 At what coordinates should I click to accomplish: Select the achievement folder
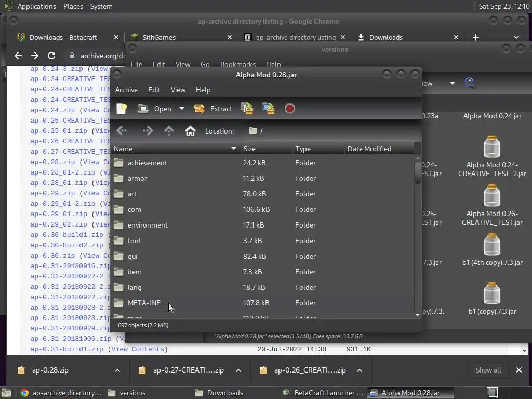pyautogui.click(x=262, y=163)
